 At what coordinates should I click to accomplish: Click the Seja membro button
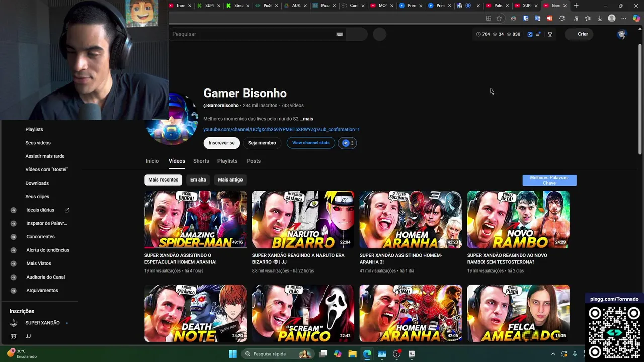262,143
